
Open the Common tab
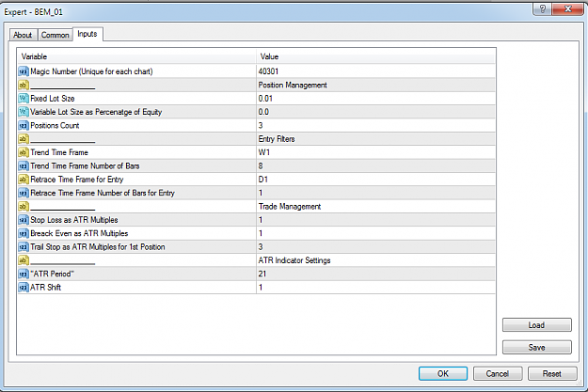click(x=56, y=35)
